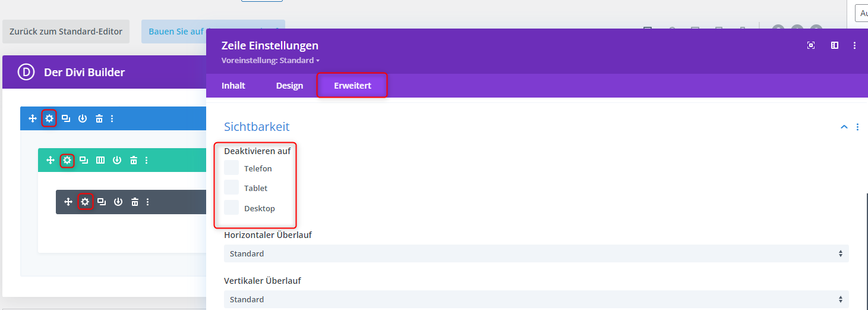
Task: Tick the Desktop checkbox
Action: click(231, 208)
